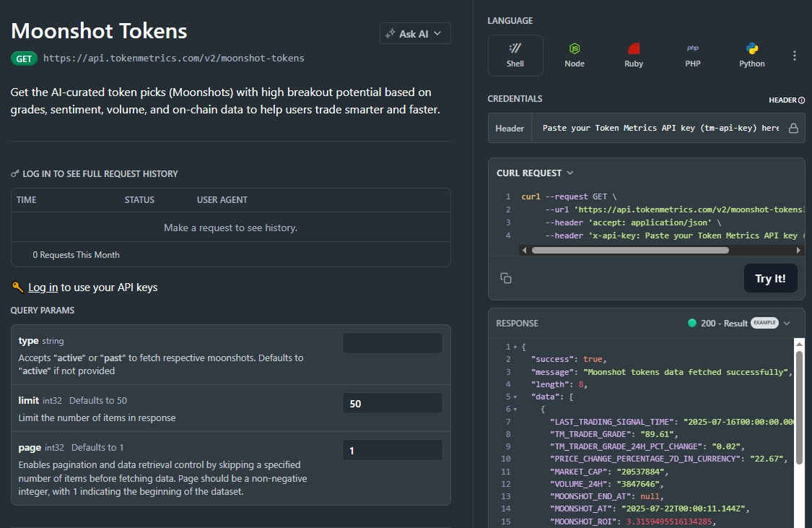Click the green 200 status dot

pyautogui.click(x=692, y=323)
